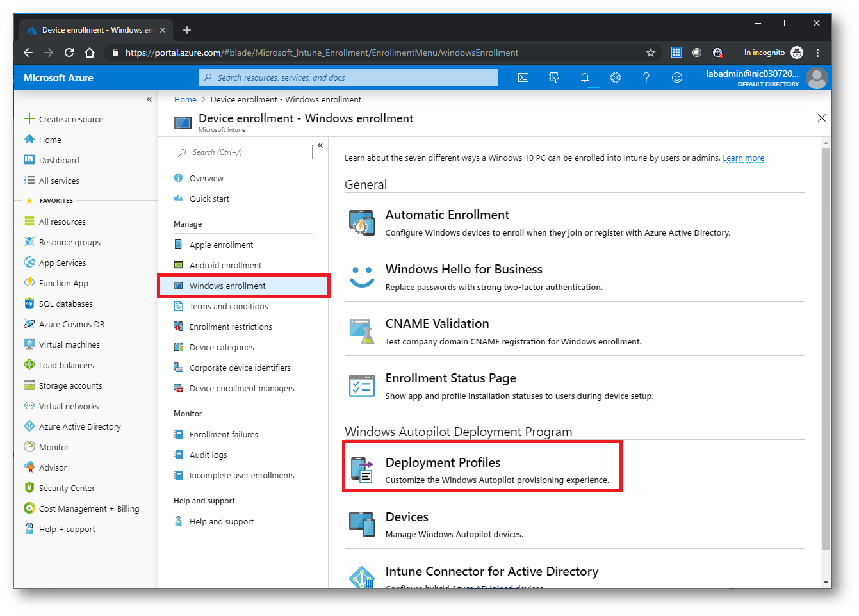Open Chrome menu three dots
The height and width of the screenshot is (616, 859).
[817, 53]
